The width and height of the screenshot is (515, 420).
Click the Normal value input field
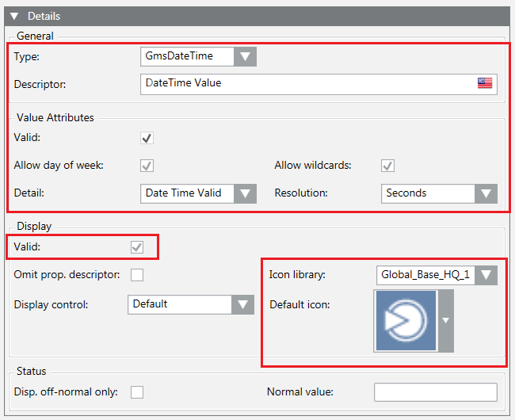435,391
